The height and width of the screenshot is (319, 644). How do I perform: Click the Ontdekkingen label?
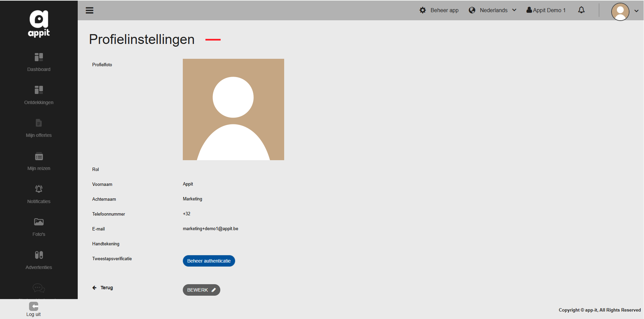[39, 102]
